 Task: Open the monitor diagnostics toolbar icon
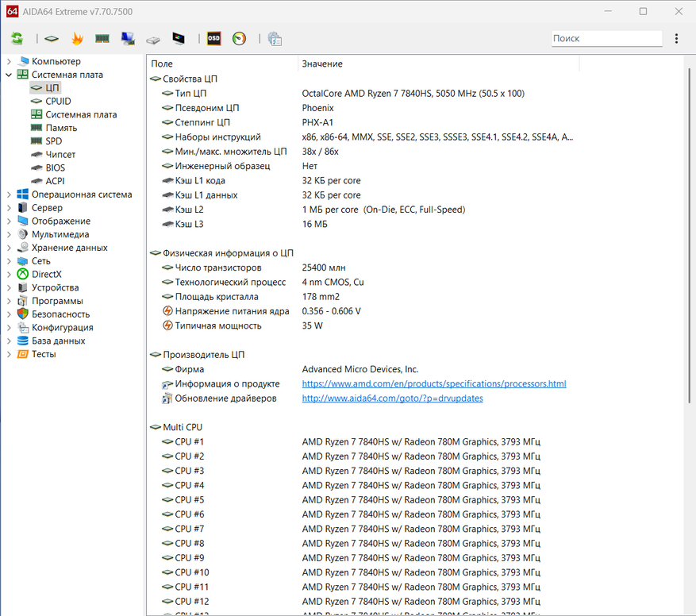tap(179, 38)
